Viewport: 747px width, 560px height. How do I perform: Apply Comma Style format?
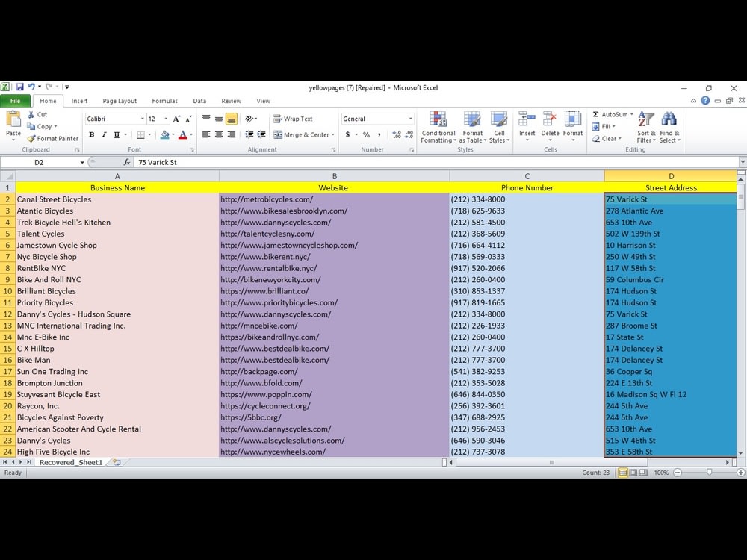379,134
